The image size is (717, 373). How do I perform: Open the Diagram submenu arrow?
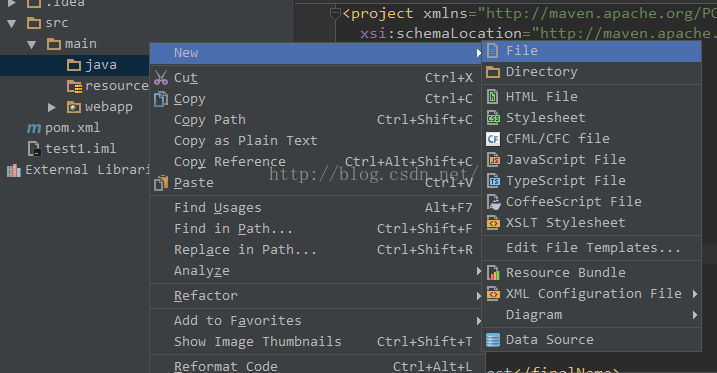pos(695,315)
